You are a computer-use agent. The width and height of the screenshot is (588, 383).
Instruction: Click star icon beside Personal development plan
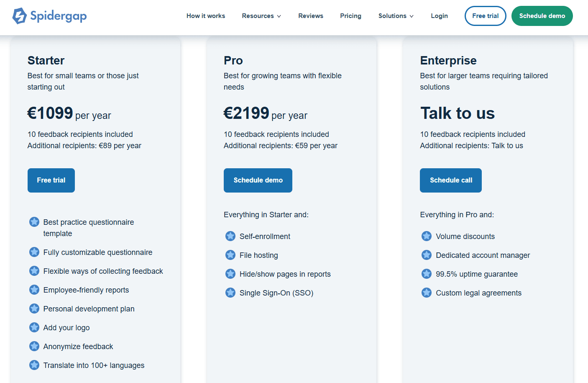point(34,308)
